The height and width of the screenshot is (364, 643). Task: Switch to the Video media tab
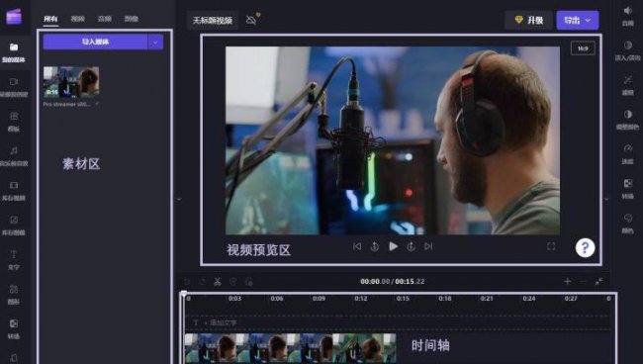click(77, 19)
